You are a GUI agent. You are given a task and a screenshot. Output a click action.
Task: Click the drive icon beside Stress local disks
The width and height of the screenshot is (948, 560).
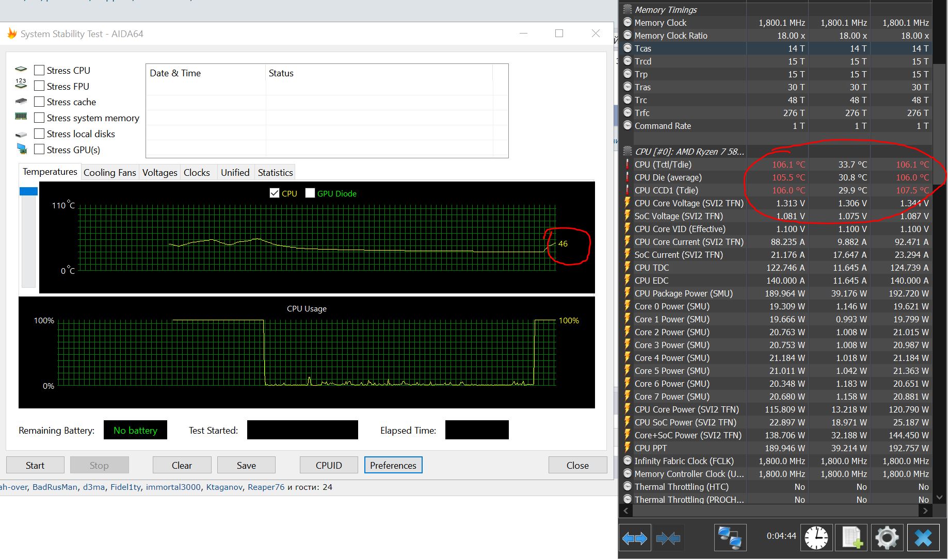21,135
